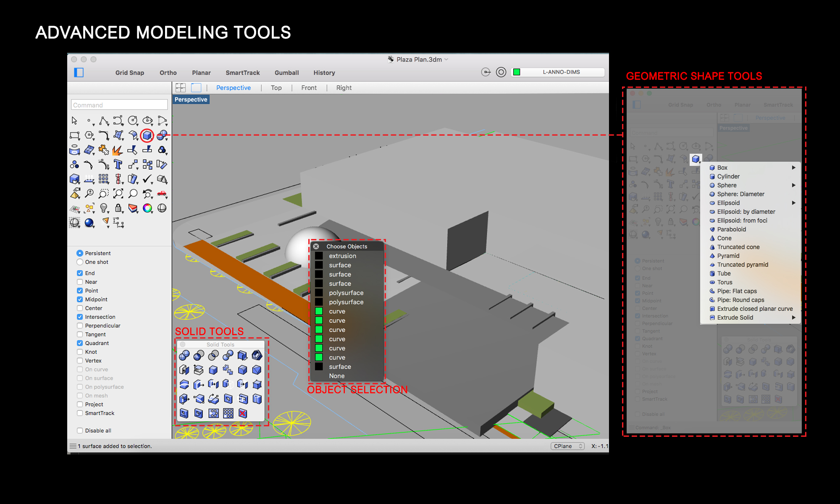Enable the Near osnap checkbox

coord(80,282)
